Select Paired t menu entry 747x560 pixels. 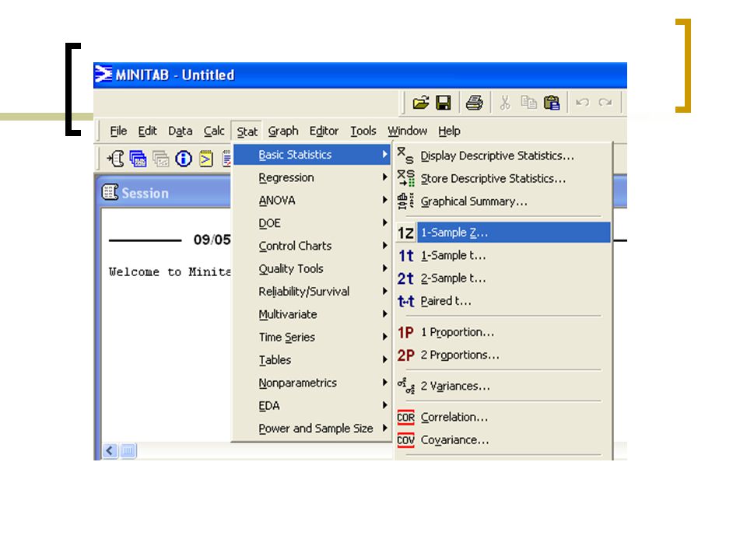click(x=503, y=301)
